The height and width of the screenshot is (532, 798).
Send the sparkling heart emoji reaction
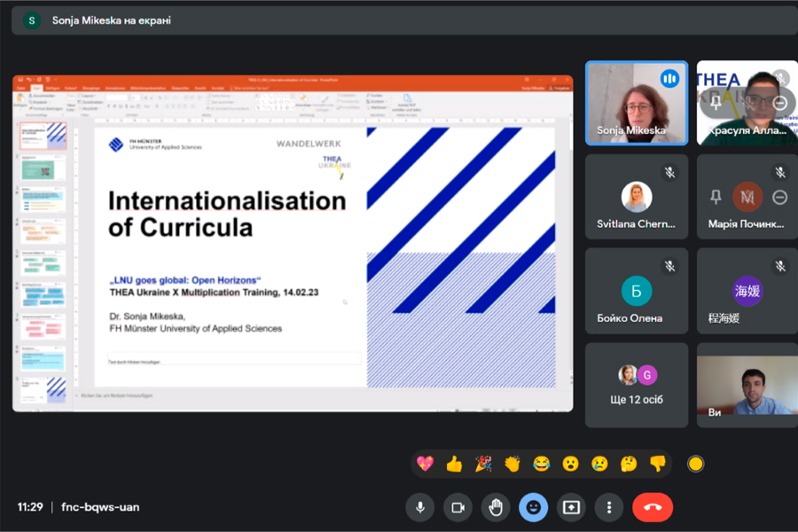[426, 463]
